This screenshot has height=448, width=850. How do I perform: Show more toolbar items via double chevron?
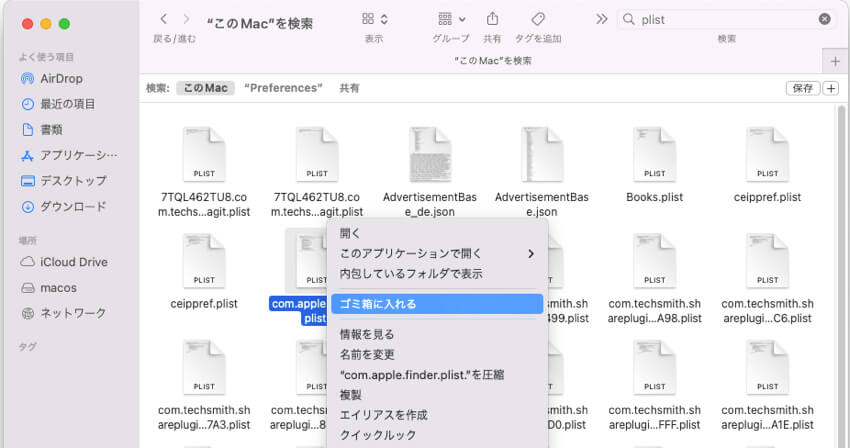[602, 20]
